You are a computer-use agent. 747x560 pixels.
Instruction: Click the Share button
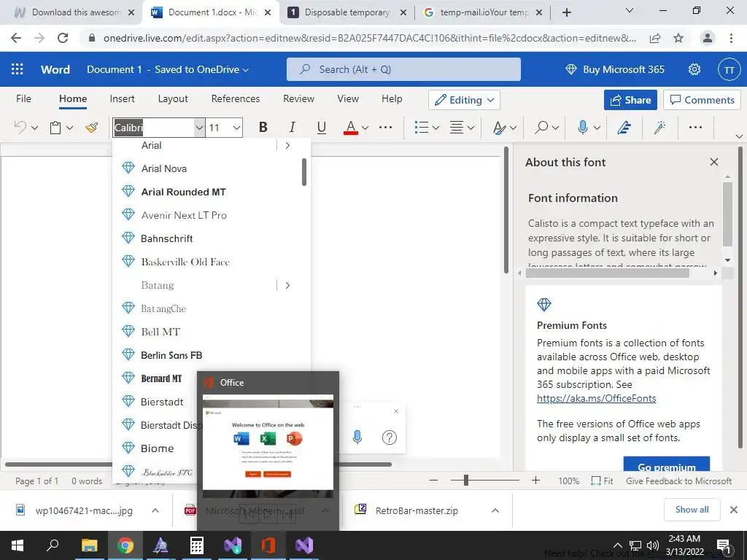point(630,100)
